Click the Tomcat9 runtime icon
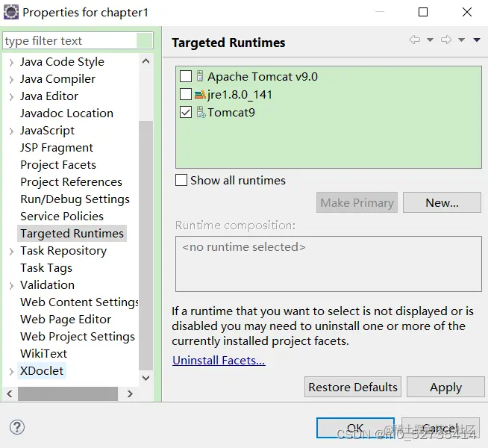488x448 pixels. [x=201, y=113]
